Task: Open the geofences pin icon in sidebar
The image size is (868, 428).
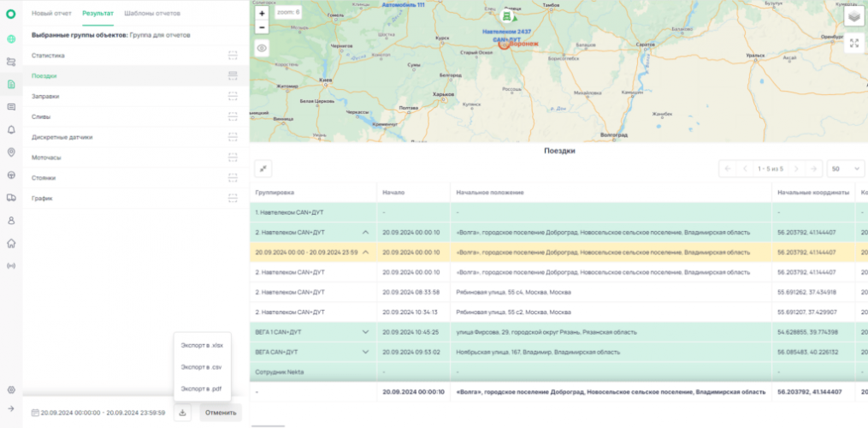Action: 11,152
